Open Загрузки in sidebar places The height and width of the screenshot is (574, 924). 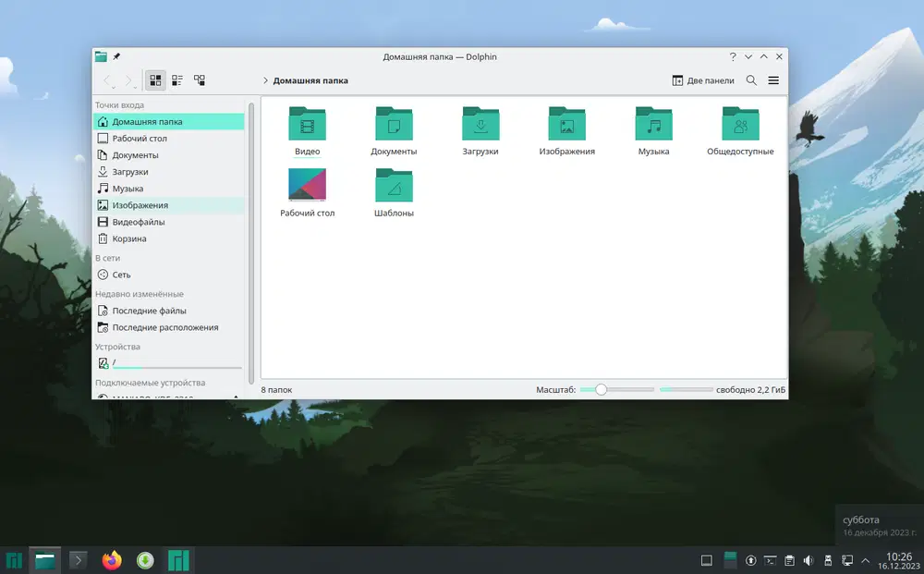(169, 172)
